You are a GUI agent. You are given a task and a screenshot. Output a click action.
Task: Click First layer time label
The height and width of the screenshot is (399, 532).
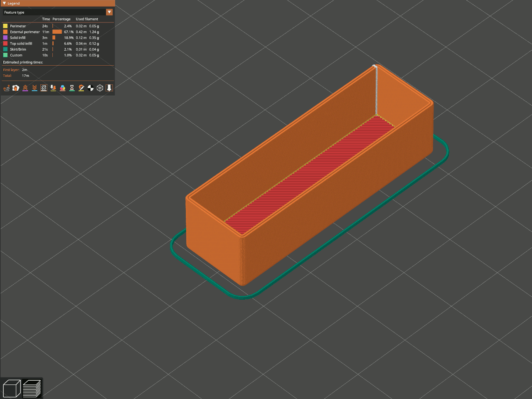pos(11,70)
